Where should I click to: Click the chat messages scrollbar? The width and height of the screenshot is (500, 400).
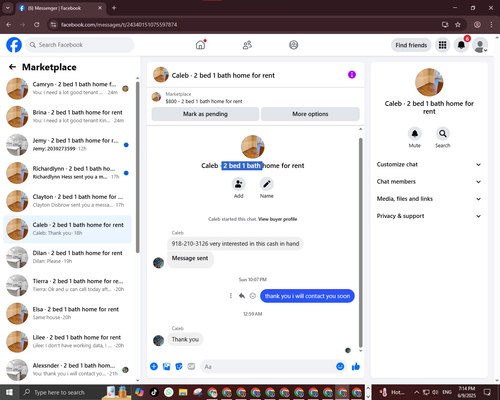(x=360, y=243)
